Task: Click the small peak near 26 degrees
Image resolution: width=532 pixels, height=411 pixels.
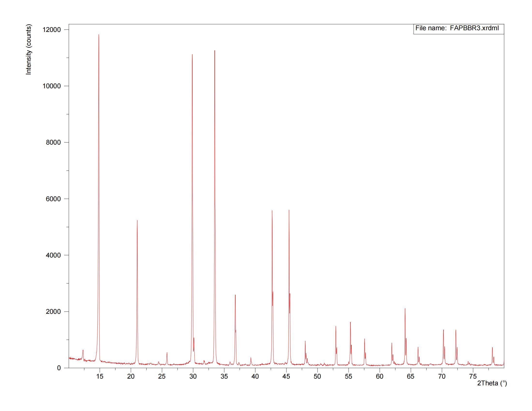Action: [x=167, y=354]
